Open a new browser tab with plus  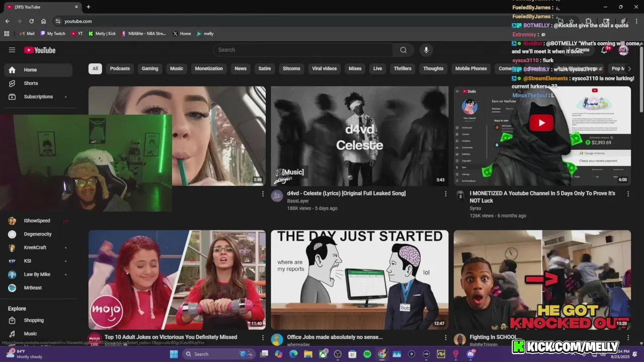89,7
